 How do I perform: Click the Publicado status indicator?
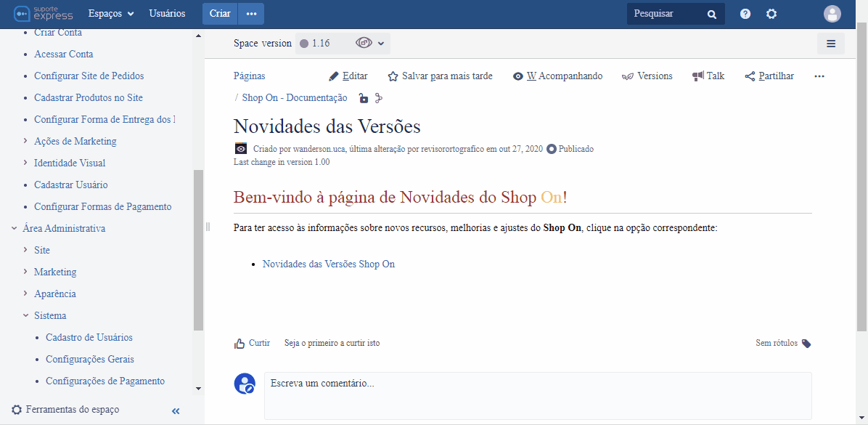570,149
